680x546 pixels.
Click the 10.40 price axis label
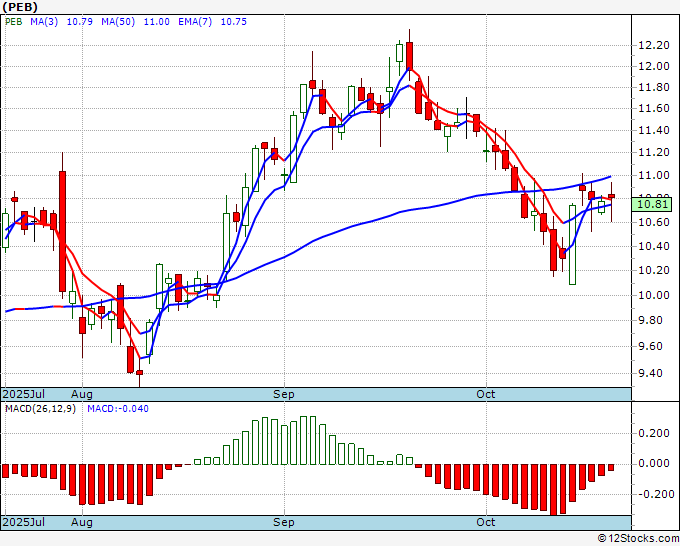click(x=654, y=246)
